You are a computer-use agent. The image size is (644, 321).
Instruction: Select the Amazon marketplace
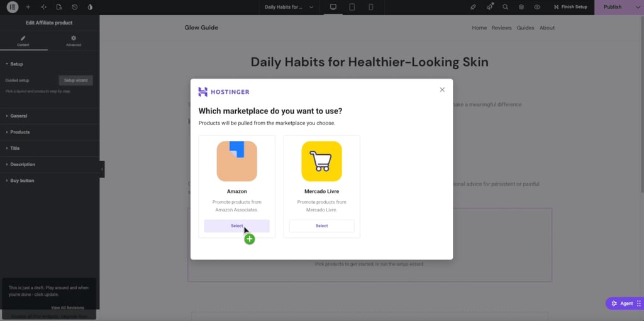pyautogui.click(x=237, y=226)
